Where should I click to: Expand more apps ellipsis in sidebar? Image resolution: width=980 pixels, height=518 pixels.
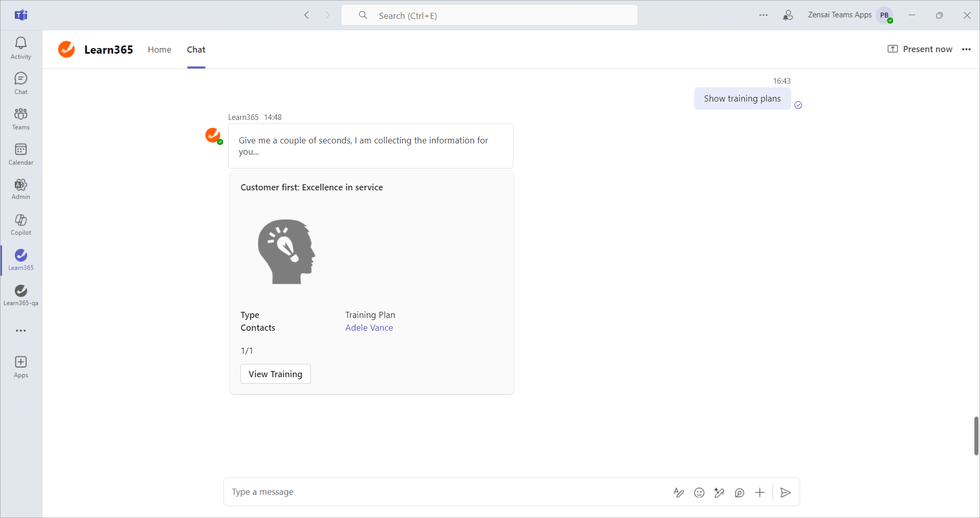[x=21, y=331]
